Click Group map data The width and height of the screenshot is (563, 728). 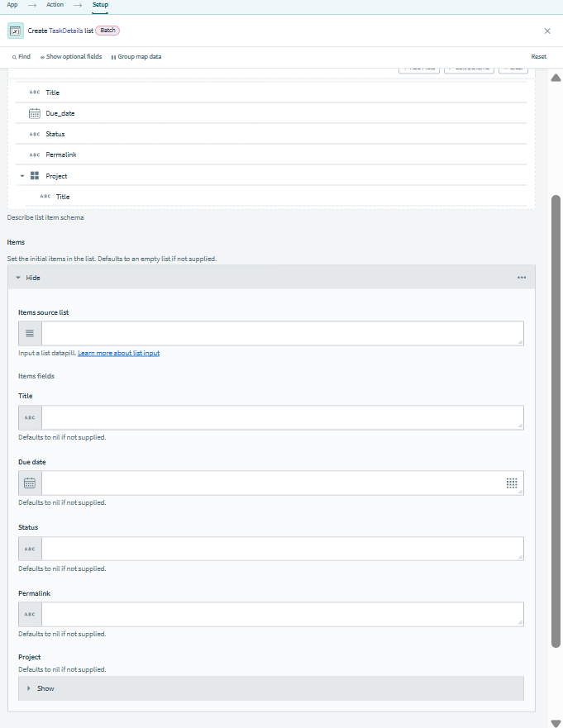click(136, 57)
